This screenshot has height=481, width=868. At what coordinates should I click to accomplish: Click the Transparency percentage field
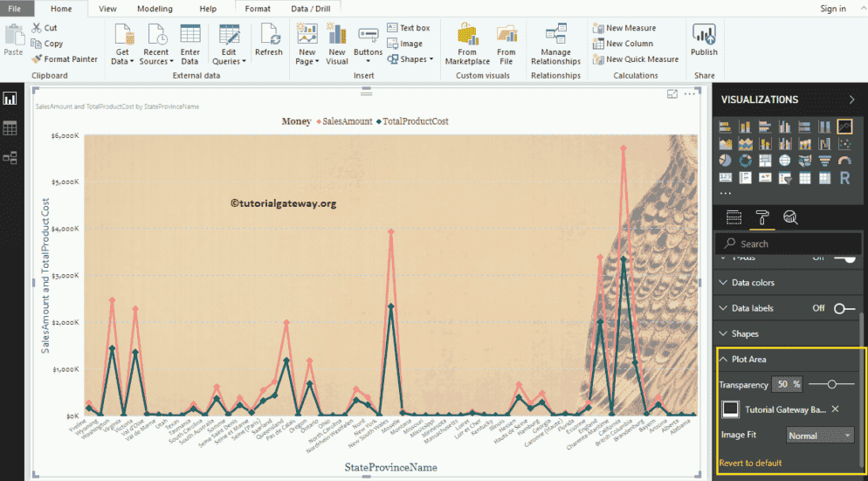point(787,384)
